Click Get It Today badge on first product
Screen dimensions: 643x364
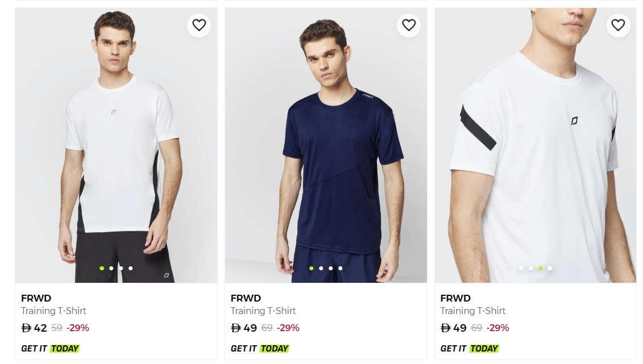pos(50,349)
